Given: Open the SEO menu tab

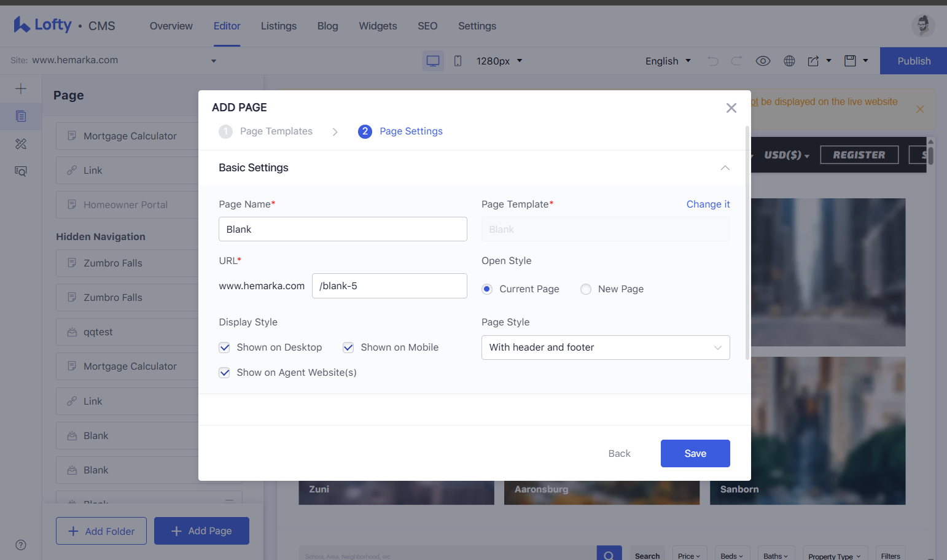Looking at the screenshot, I should point(427,26).
